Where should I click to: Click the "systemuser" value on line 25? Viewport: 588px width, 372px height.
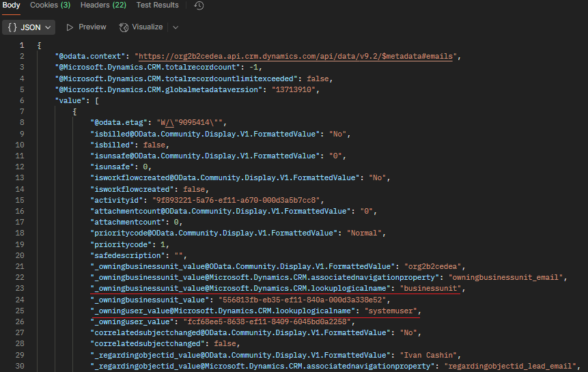click(x=391, y=311)
